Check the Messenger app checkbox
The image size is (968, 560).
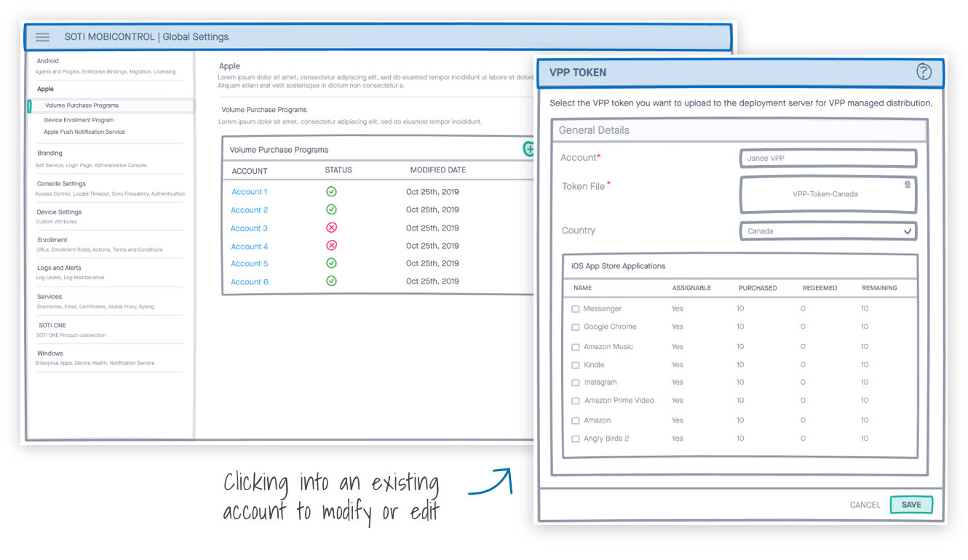pyautogui.click(x=576, y=309)
